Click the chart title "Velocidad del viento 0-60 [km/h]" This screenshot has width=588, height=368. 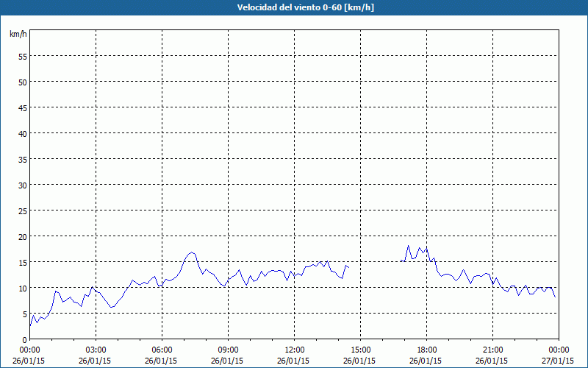tap(293, 8)
